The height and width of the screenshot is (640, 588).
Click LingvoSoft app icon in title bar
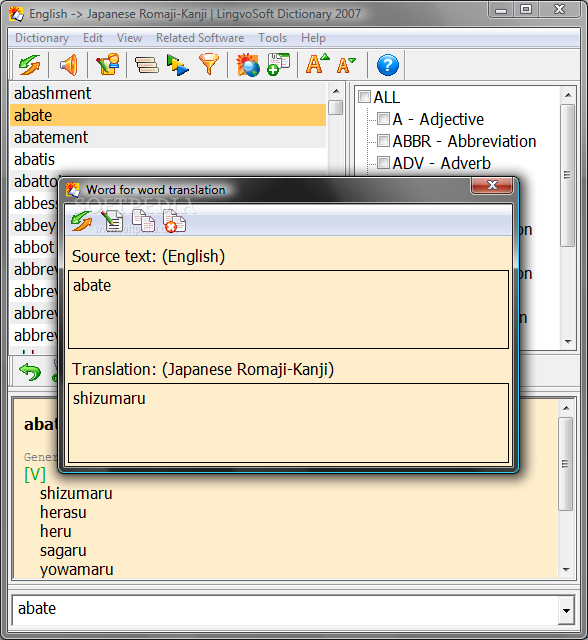16,14
